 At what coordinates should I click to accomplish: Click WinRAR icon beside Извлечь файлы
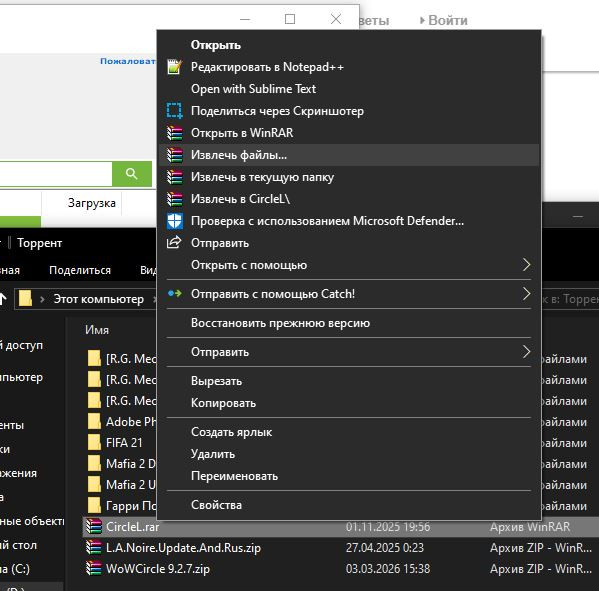(175, 155)
